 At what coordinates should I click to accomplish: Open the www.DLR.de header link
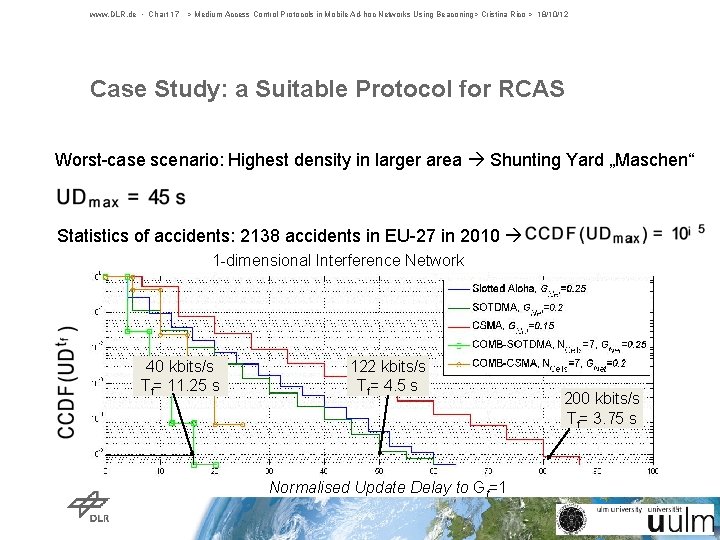113,14
